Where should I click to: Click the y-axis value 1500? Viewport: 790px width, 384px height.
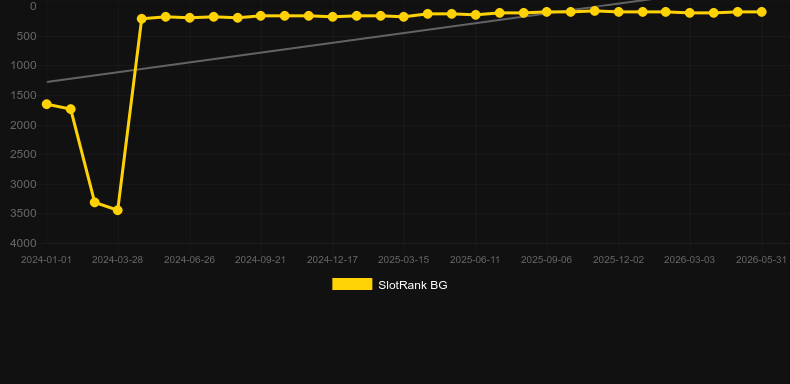[24, 95]
